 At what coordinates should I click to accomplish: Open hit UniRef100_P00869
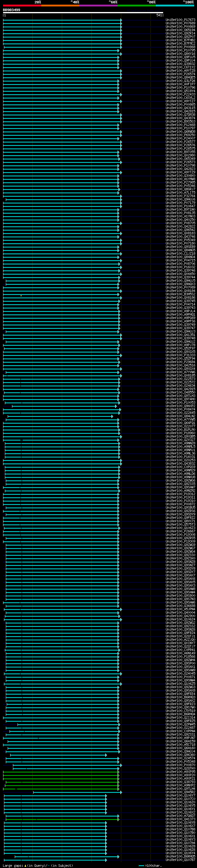pyautogui.click(x=180, y=26)
